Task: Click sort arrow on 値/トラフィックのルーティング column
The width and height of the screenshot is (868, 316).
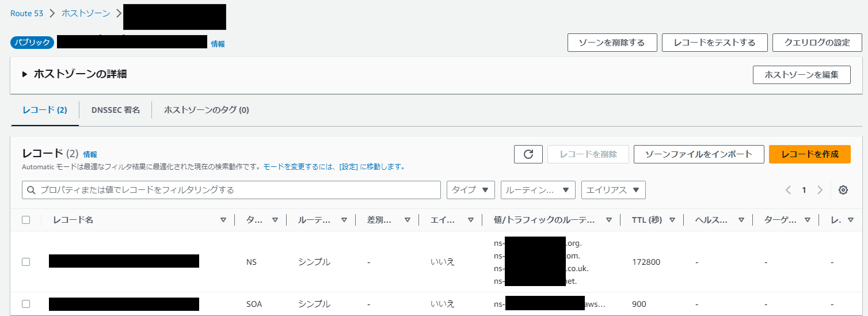Action: [608, 220]
